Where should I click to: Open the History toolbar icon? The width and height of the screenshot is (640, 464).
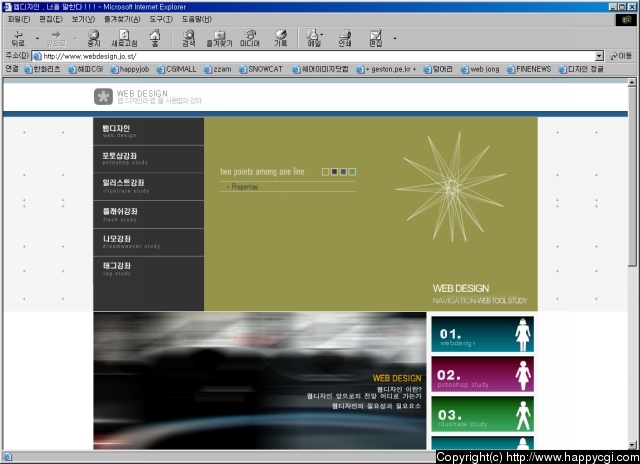tap(280, 38)
